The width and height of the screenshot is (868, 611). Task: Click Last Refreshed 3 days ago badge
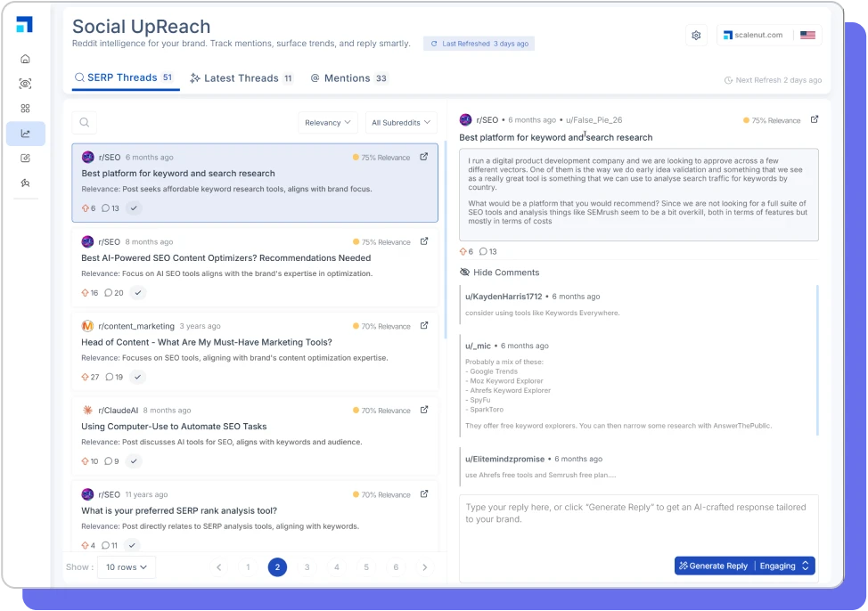[x=479, y=44]
